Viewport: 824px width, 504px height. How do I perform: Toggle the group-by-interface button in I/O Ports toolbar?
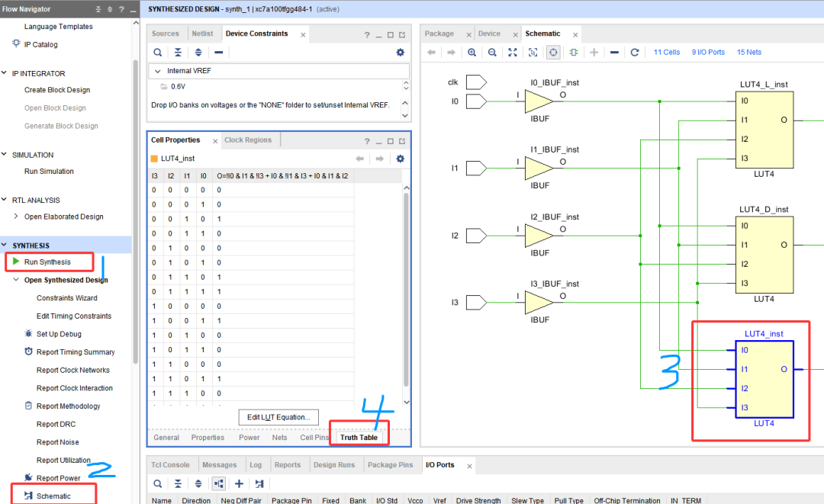pyautogui.click(x=219, y=483)
